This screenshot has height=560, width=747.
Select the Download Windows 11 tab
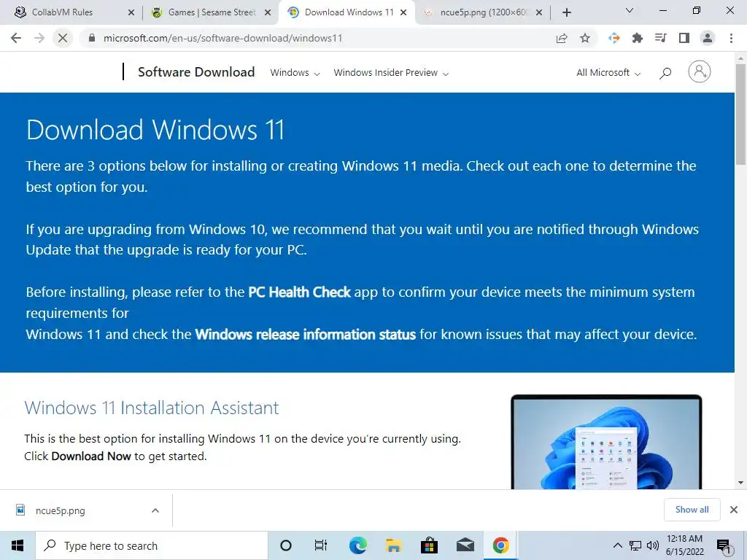(x=347, y=12)
